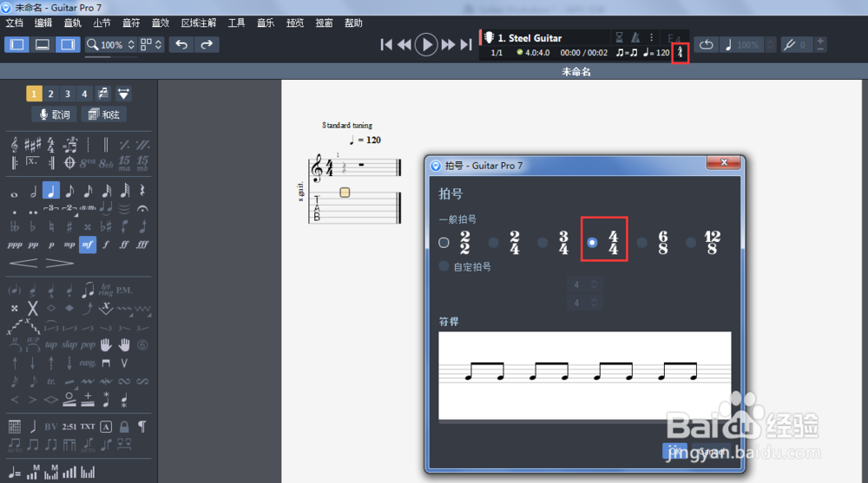Screen dimensions: 868x483
Task: Set the mezzo-forte mf dynamic
Action: [x=88, y=245]
